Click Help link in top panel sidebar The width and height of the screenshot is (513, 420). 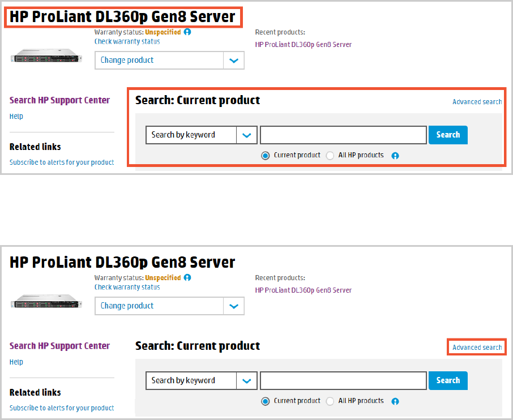(x=16, y=116)
